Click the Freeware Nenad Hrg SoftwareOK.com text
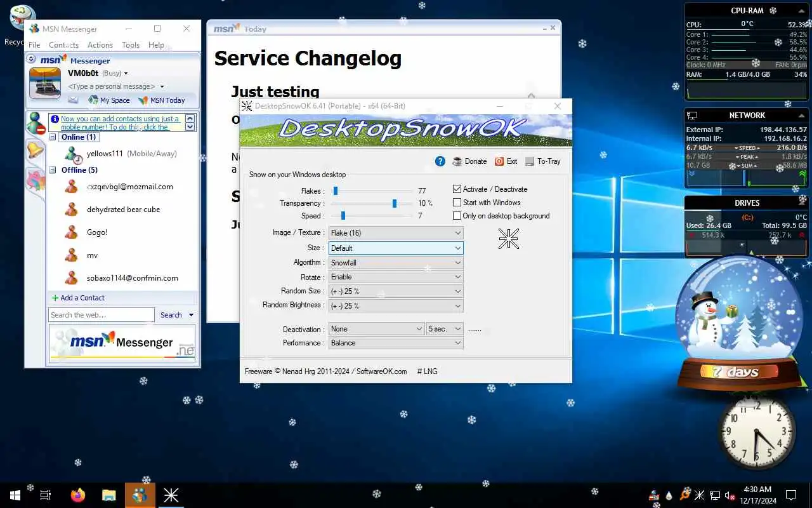Image resolution: width=812 pixels, height=508 pixels. 326,371
